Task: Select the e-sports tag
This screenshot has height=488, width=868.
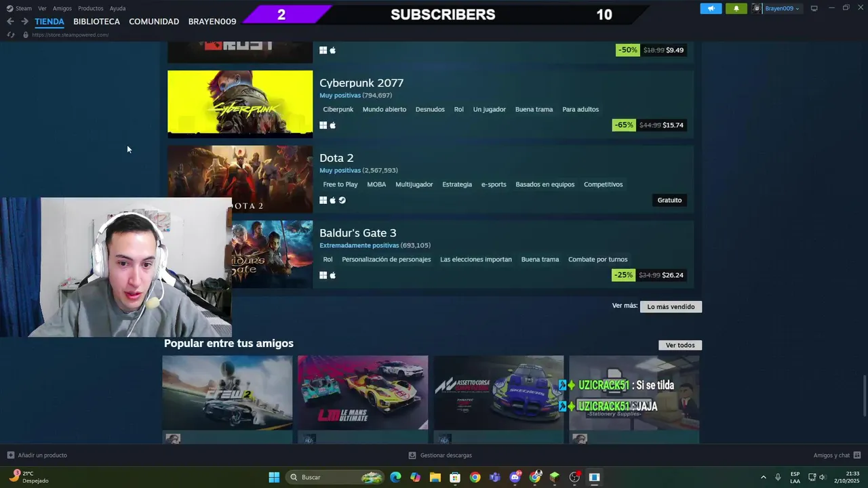Action: pos(494,184)
